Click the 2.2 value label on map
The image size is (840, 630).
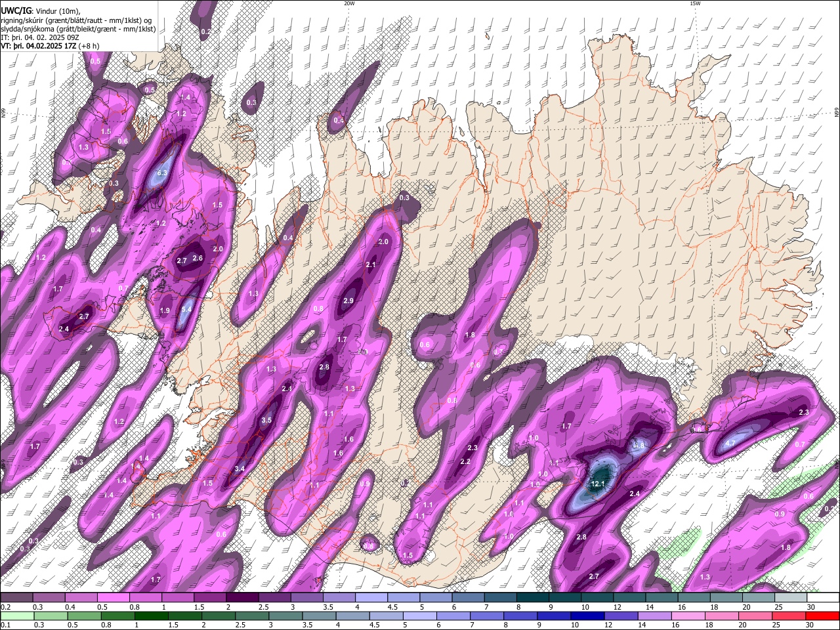[465, 462]
